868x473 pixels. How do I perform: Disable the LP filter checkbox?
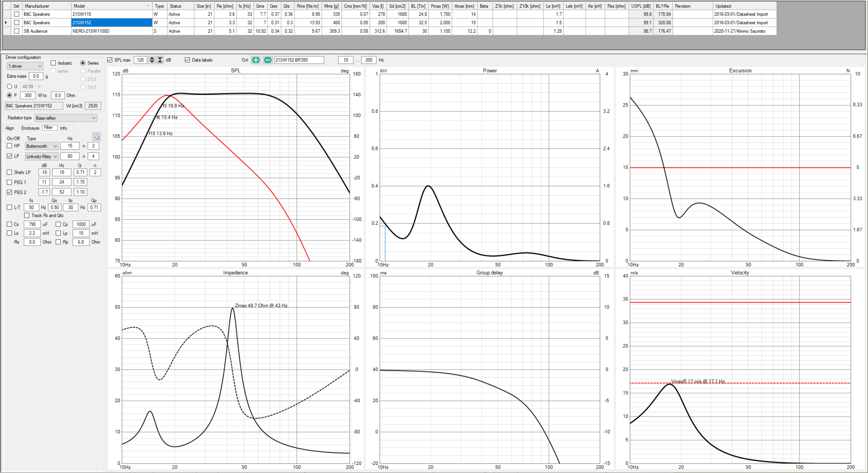point(9,156)
